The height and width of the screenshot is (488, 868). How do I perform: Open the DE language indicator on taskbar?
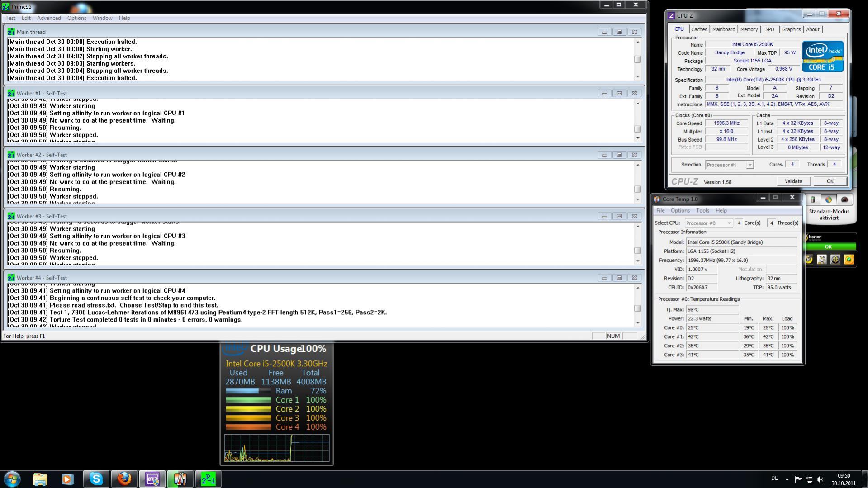pos(774,478)
